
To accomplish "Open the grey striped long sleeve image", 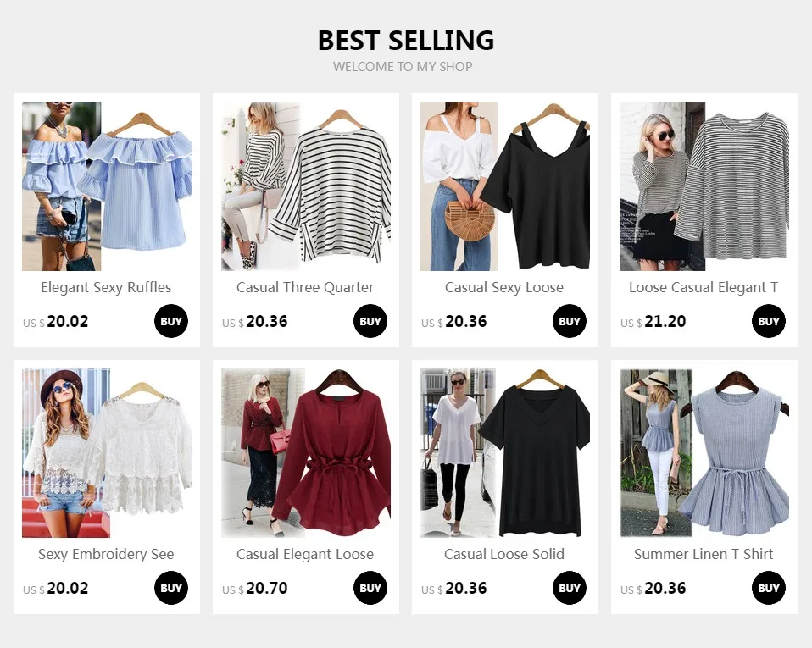I will coord(704,186).
